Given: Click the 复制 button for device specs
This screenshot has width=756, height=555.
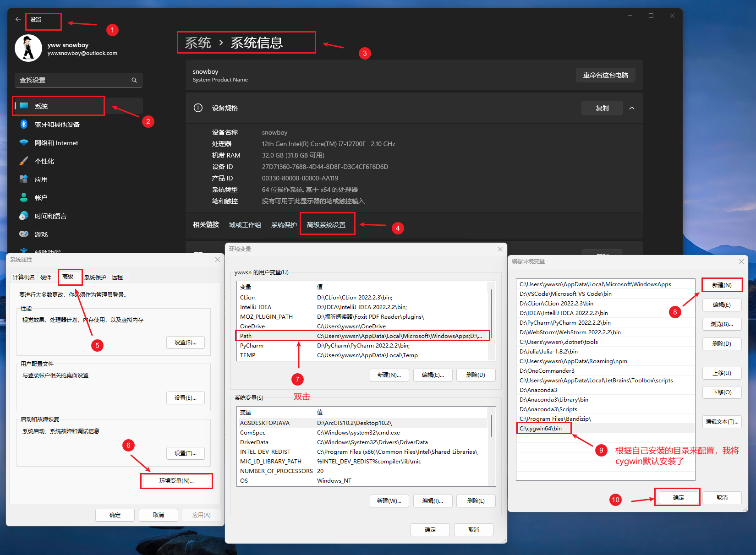Looking at the screenshot, I should click(x=602, y=108).
